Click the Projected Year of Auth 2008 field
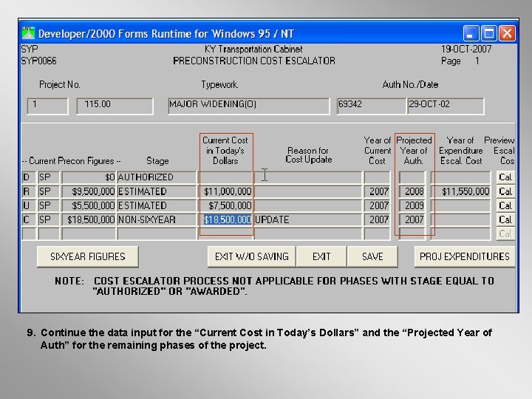Image resolution: width=532 pixels, height=399 pixels. point(412,191)
